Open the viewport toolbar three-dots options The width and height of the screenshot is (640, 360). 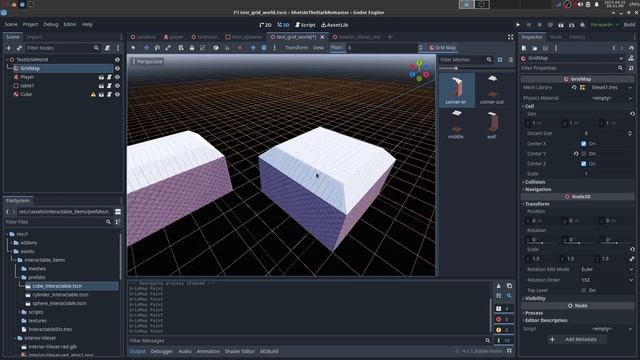(x=275, y=48)
